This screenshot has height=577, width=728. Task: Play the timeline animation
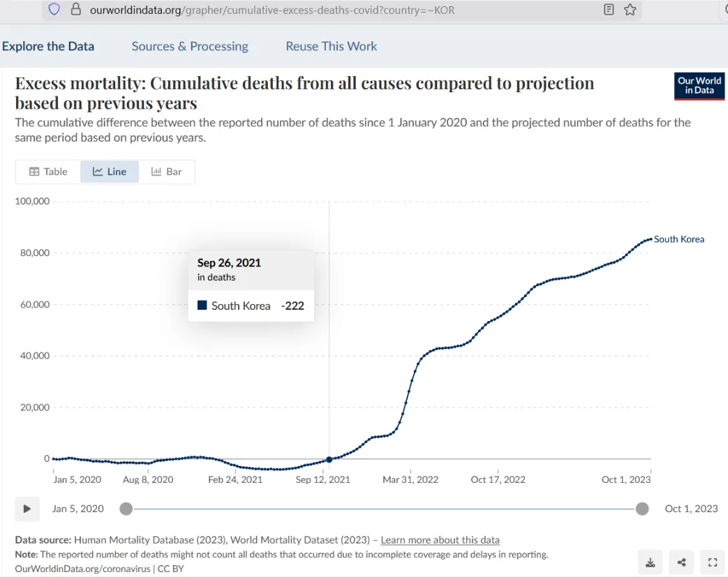pos(27,509)
